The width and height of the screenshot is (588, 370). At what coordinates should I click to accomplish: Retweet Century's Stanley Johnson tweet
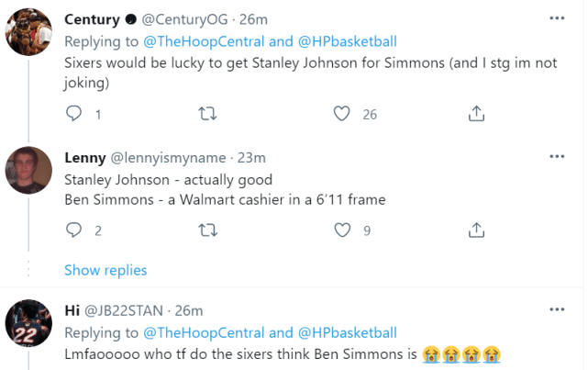tap(207, 115)
